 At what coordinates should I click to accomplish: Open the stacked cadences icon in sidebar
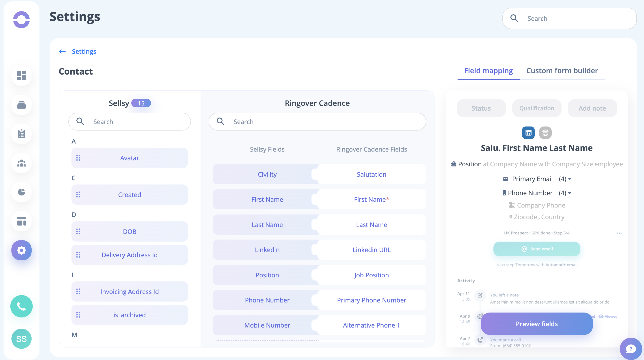click(x=22, y=105)
